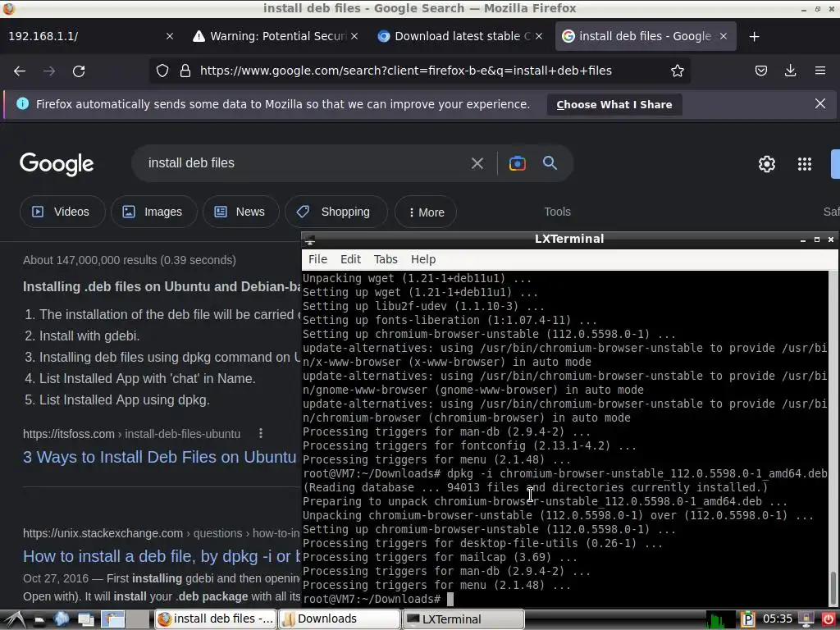Open How to install a deb file link
Screen dimensions: 840x630
pyautogui.click(x=162, y=557)
